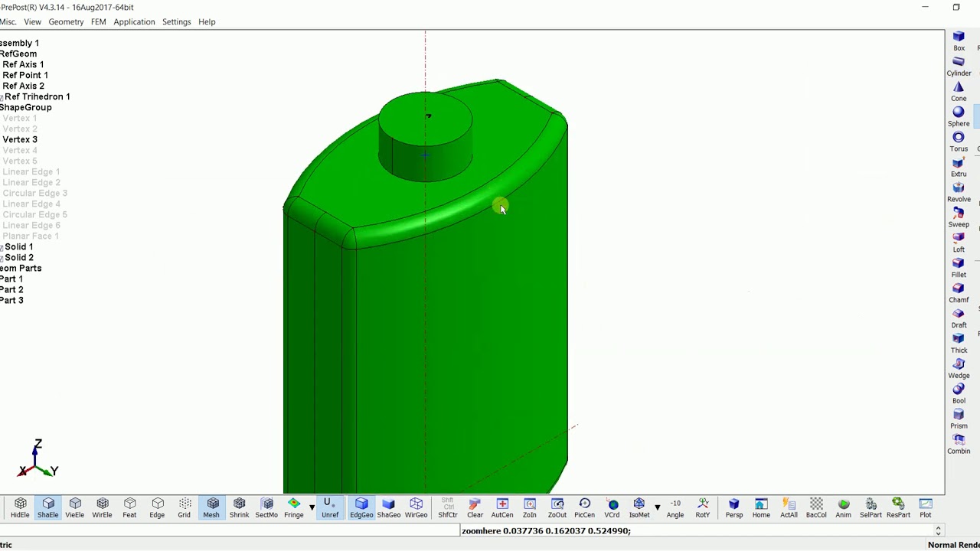
Task: Select the Box shape tool
Action: tap(959, 41)
